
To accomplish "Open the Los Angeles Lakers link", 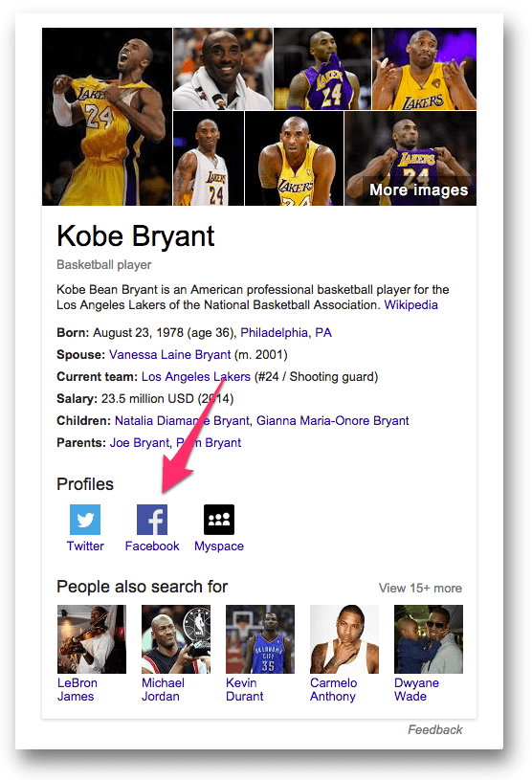I will pos(196,376).
